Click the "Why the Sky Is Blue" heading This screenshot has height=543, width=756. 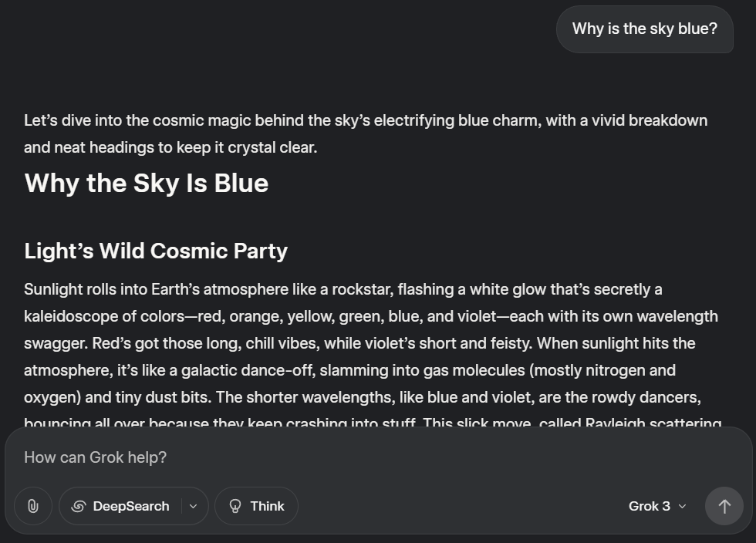point(147,184)
